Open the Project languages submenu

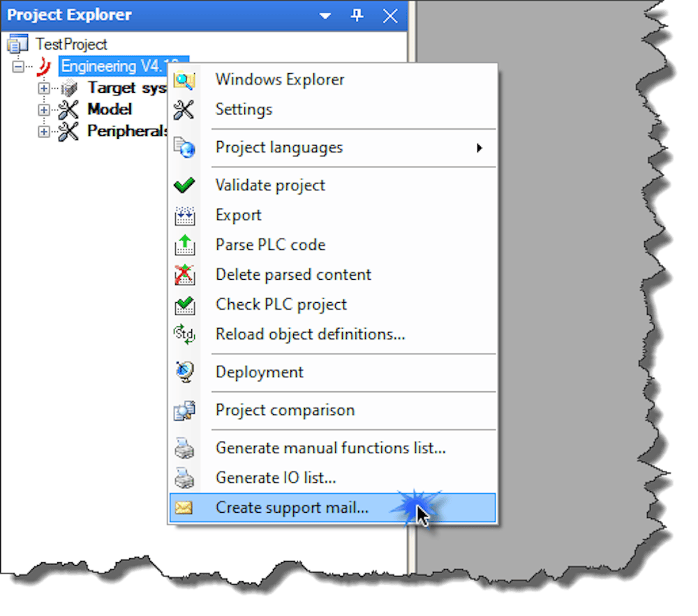[x=279, y=147]
